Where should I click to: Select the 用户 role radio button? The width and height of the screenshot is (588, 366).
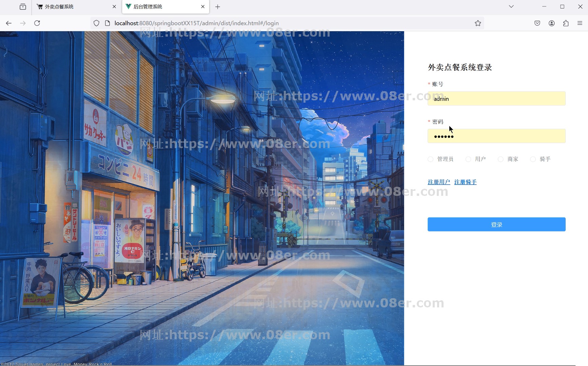pos(468,159)
